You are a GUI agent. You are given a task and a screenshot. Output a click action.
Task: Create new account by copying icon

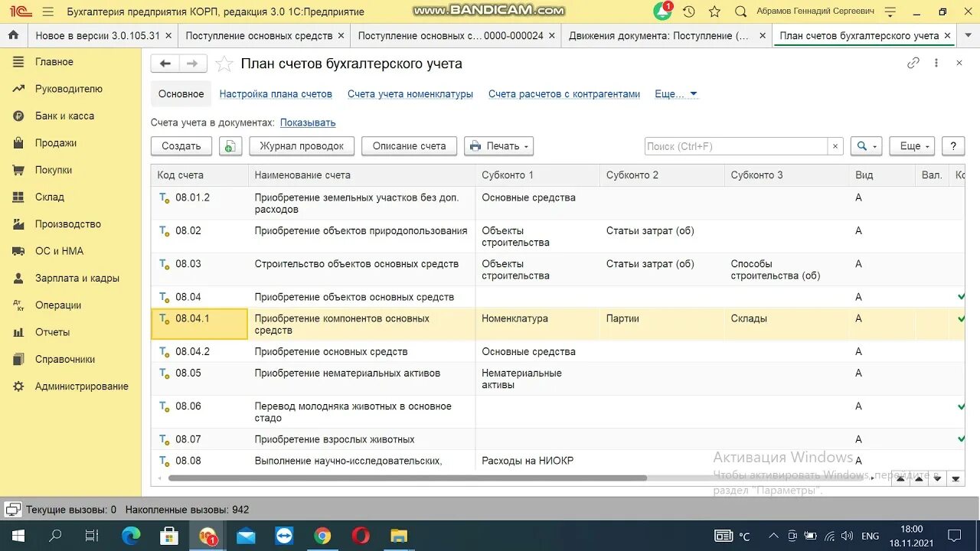pos(230,146)
